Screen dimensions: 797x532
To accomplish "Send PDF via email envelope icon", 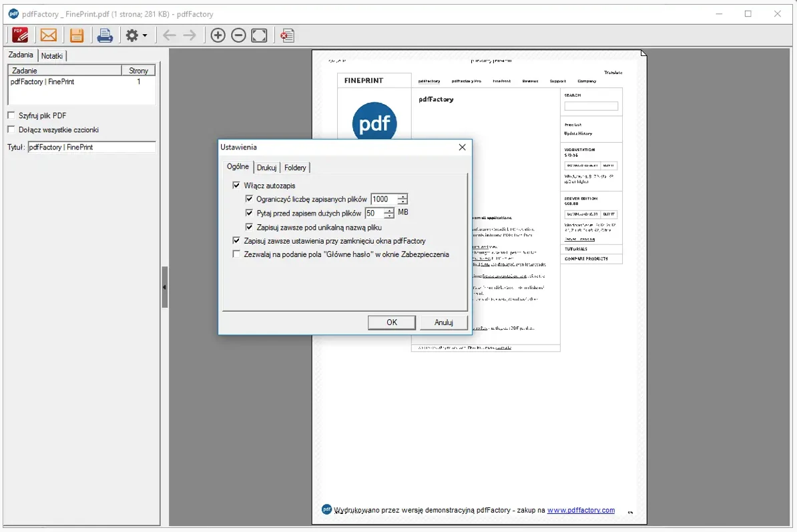I will pyautogui.click(x=49, y=35).
